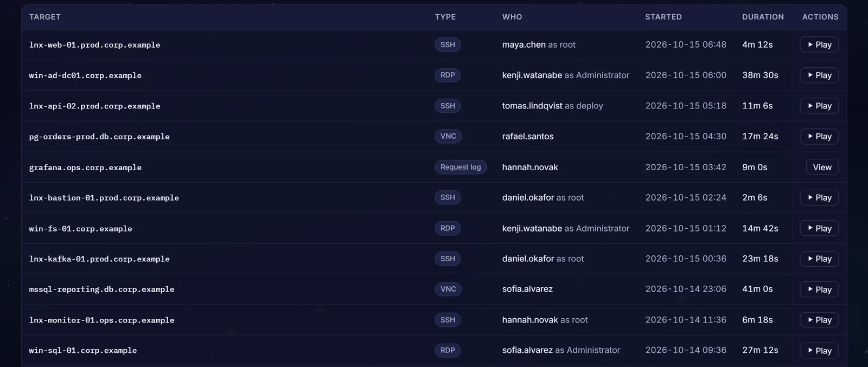Select target lnx-monitor-01.ops.corp.example
The width and height of the screenshot is (868, 367).
point(101,320)
